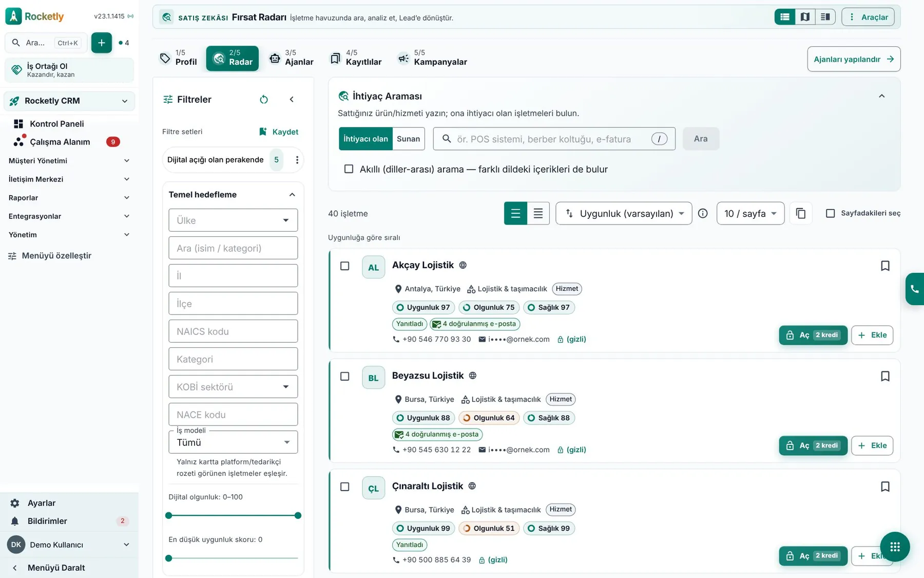Enable Akıllı (diller-arası) arama checkbox
This screenshot has height=578, width=924.
pyautogui.click(x=349, y=169)
